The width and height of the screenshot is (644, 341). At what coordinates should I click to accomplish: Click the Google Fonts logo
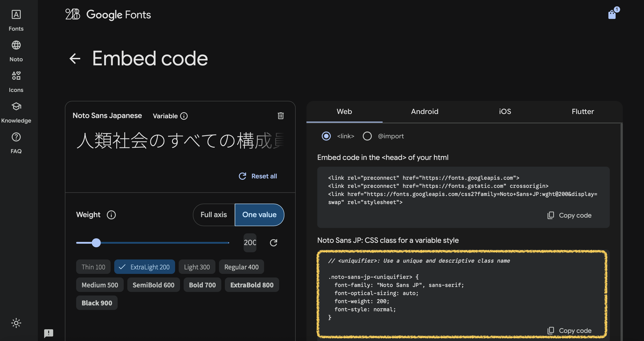(108, 14)
